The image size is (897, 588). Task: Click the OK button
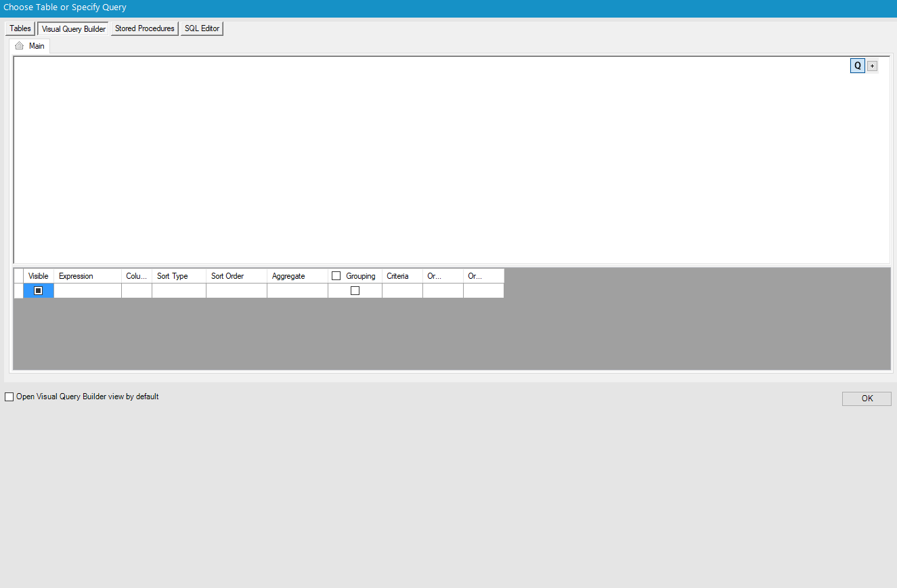point(867,398)
